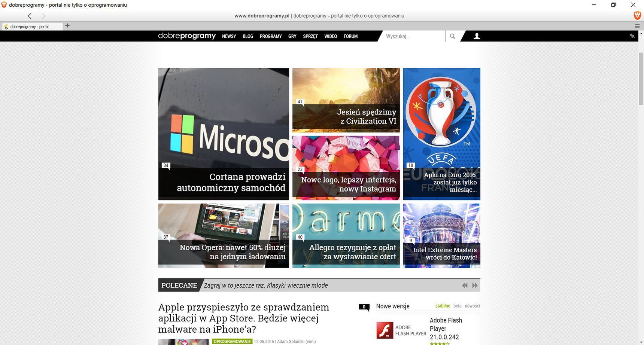Open Adobe Flash Player 21.0.0.242 entry

[446, 329]
